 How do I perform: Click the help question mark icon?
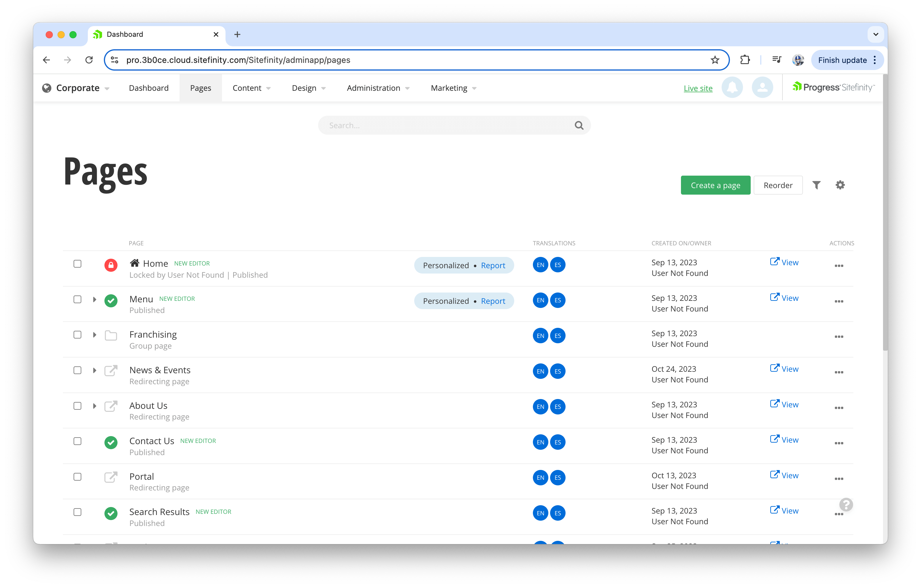point(846,505)
